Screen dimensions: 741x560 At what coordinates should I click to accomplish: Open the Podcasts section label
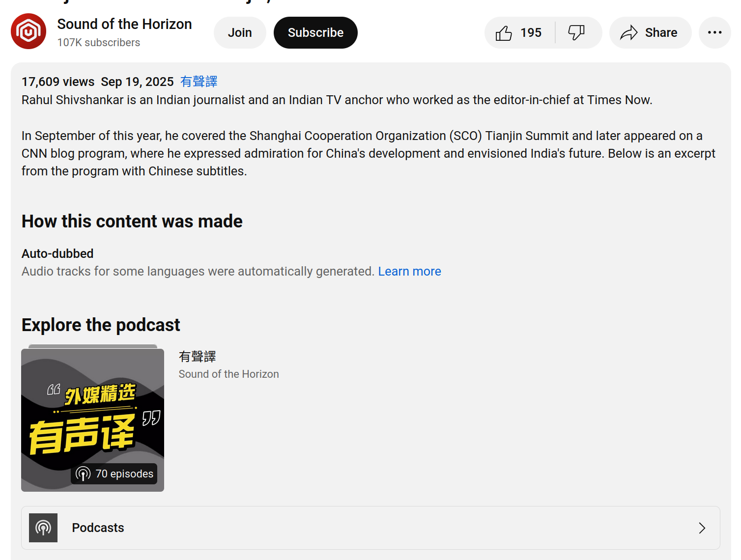coord(98,528)
